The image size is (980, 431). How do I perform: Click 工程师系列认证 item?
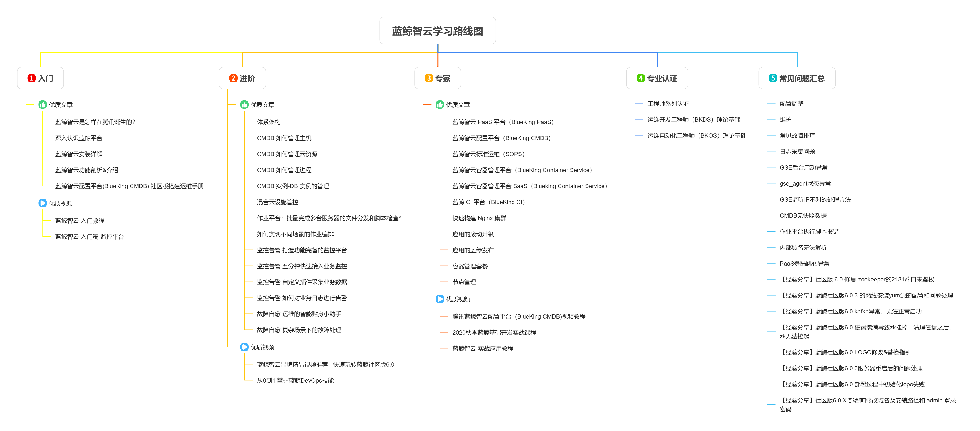[668, 103]
